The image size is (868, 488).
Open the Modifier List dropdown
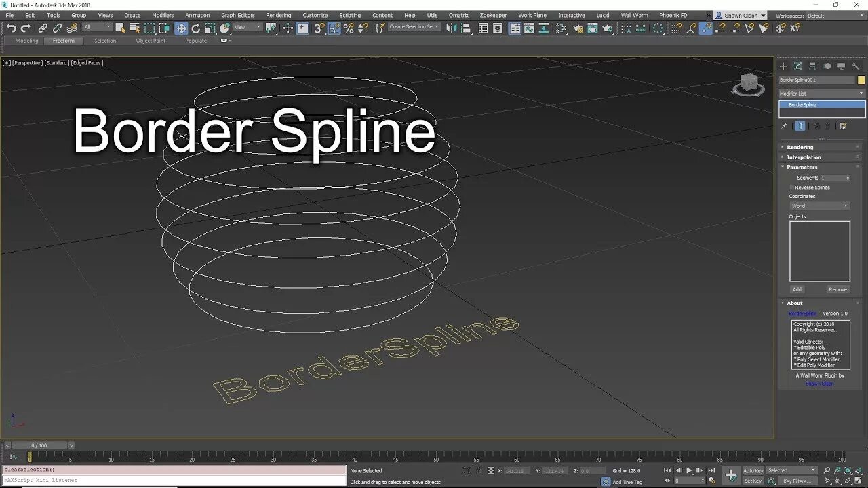[x=822, y=94]
